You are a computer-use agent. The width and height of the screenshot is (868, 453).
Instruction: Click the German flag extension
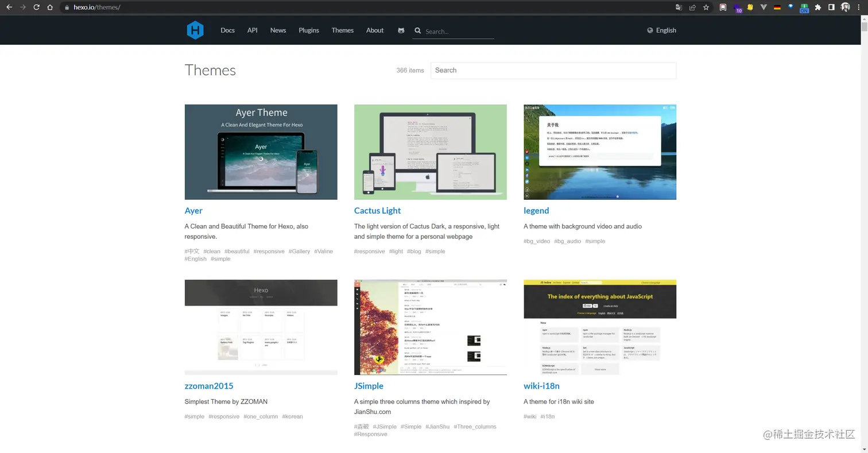pyautogui.click(x=777, y=7)
